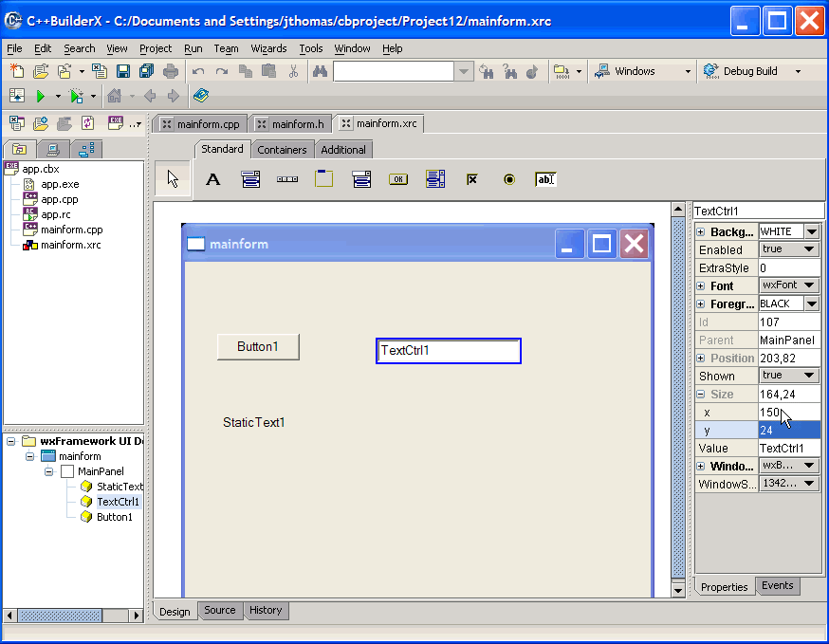Click the Make project icon
829x644 pixels.
(561, 71)
